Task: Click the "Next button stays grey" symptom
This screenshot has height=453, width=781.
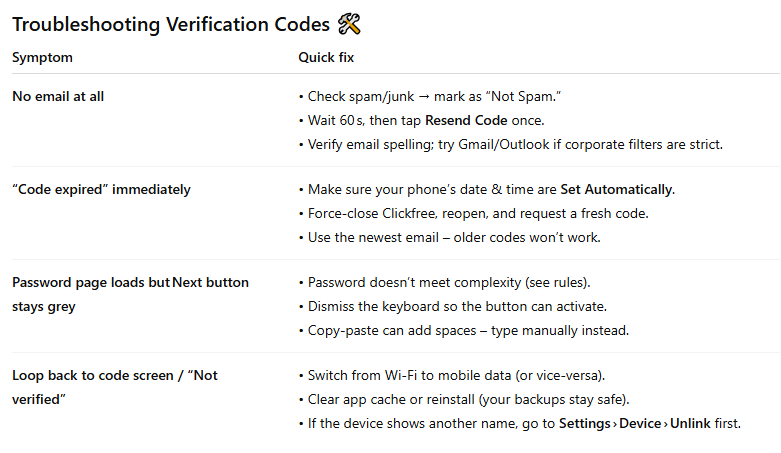Action: (130, 294)
